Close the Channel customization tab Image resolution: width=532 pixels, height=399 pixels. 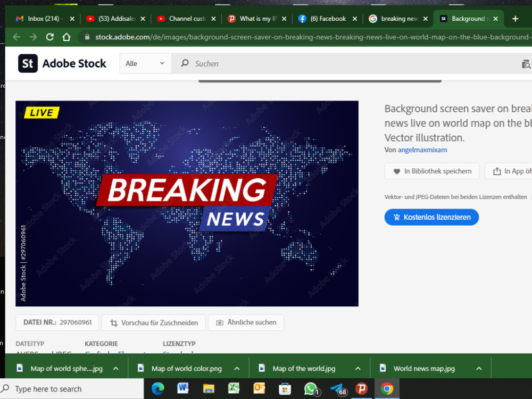tap(213, 19)
